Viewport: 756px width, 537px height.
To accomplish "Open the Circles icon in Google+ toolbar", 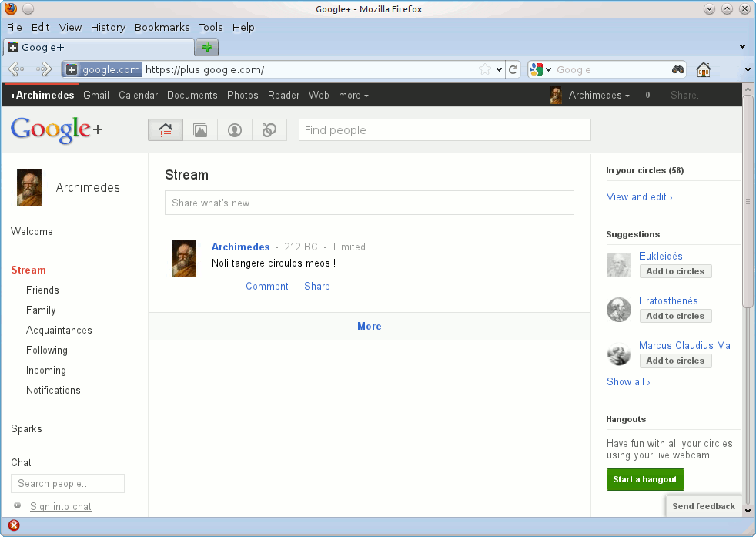I will tap(269, 129).
